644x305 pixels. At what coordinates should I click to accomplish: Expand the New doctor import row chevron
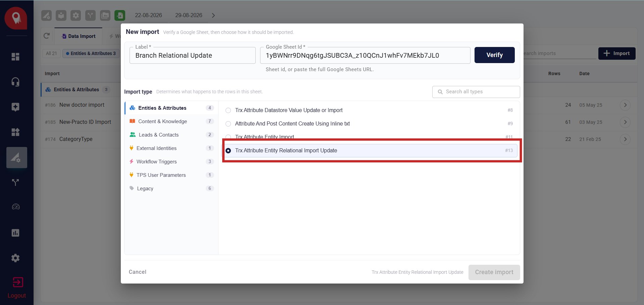tap(625, 105)
